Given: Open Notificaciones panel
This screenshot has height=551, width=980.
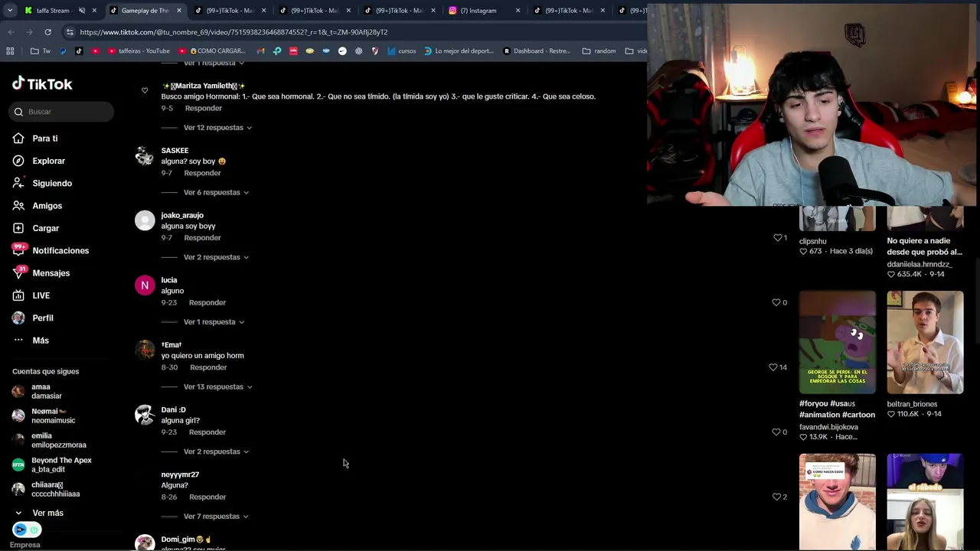Looking at the screenshot, I should (60, 250).
